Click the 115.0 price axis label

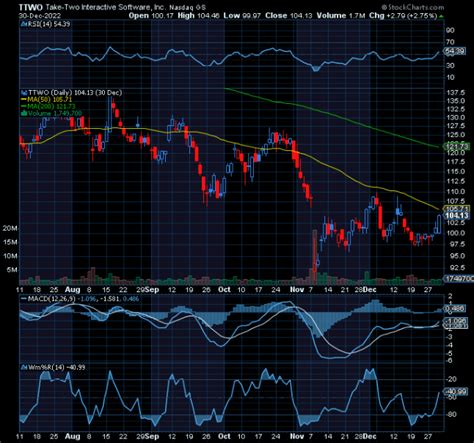coord(456,171)
